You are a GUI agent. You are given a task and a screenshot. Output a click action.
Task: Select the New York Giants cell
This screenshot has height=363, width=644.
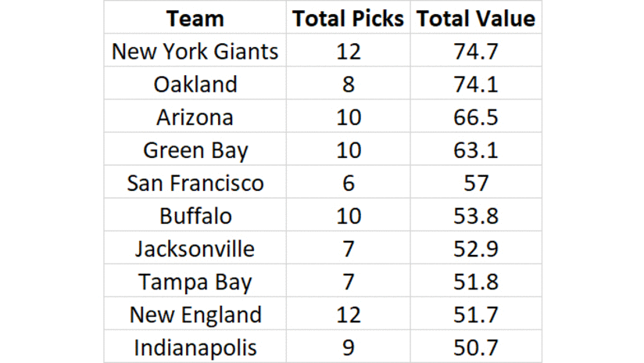tap(195, 52)
